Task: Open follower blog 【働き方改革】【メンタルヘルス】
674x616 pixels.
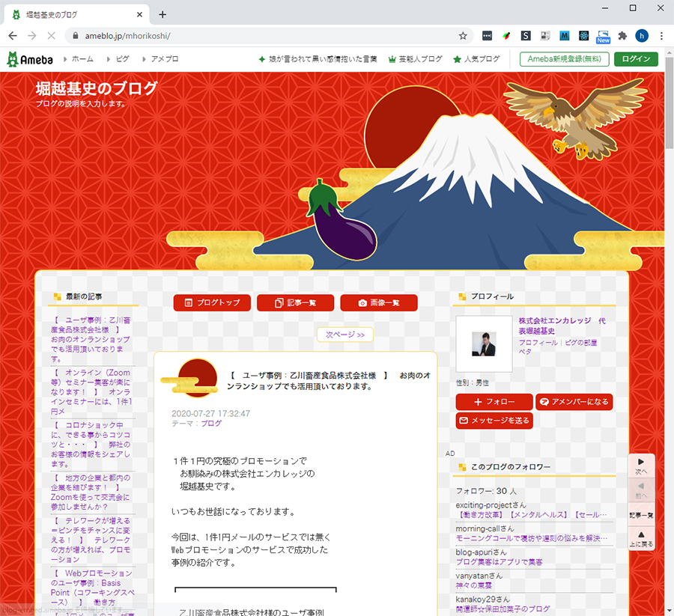Action: point(532,515)
